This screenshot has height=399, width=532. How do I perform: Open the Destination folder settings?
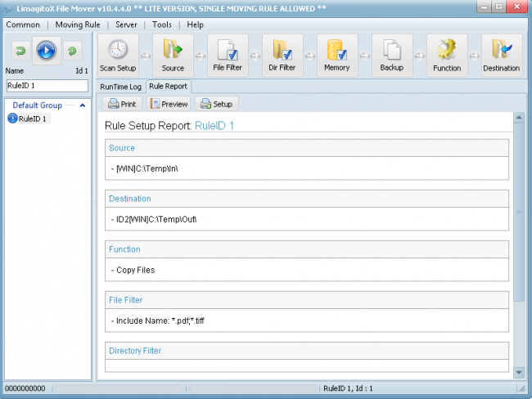point(502,55)
